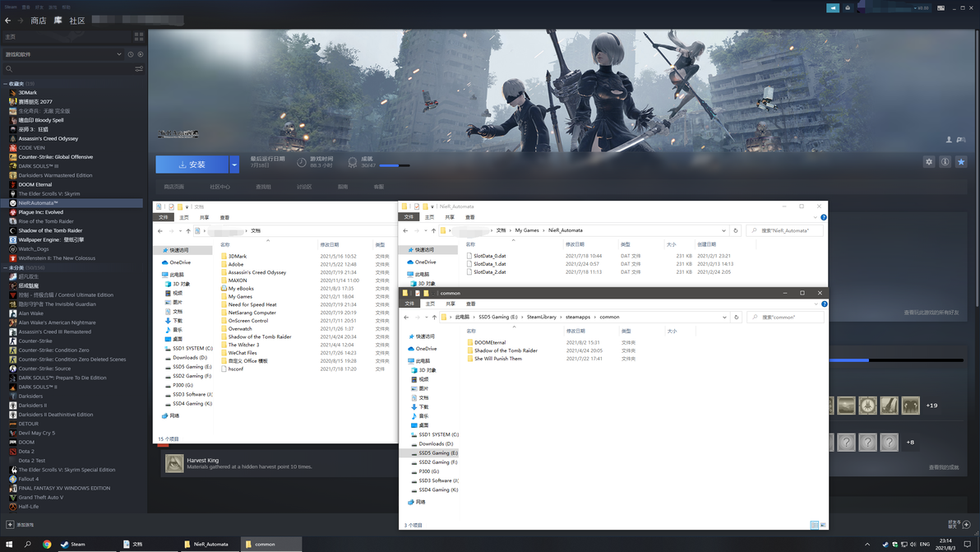Collapse the uncategorized category in Steam library

tap(5, 267)
